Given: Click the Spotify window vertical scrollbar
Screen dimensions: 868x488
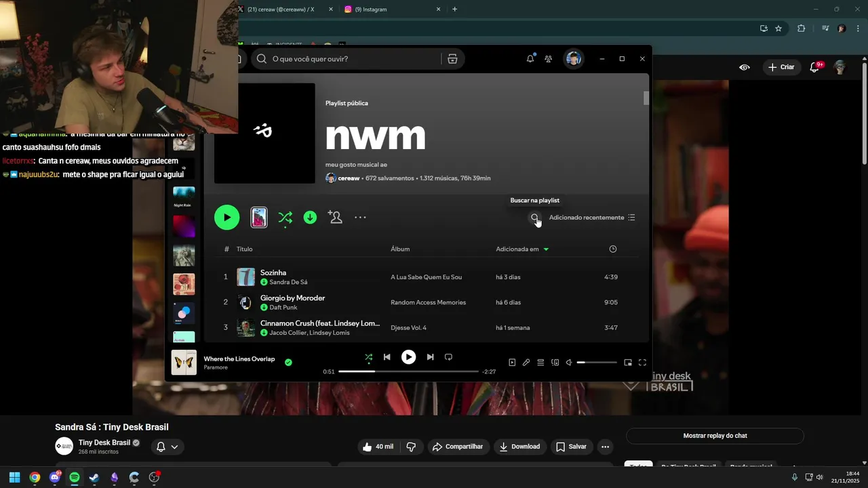Looking at the screenshot, I should pos(646,98).
